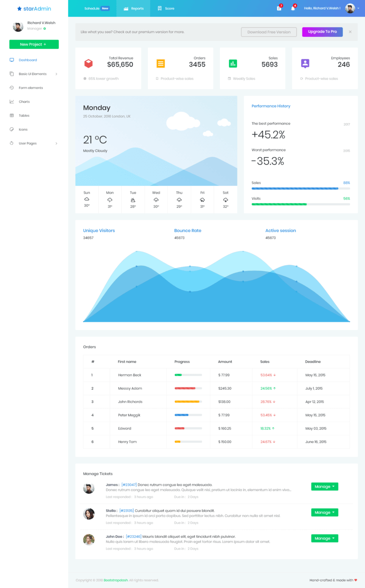Open Manage dropdown for James's ticket
The height and width of the screenshot is (588, 365).
[x=324, y=486]
